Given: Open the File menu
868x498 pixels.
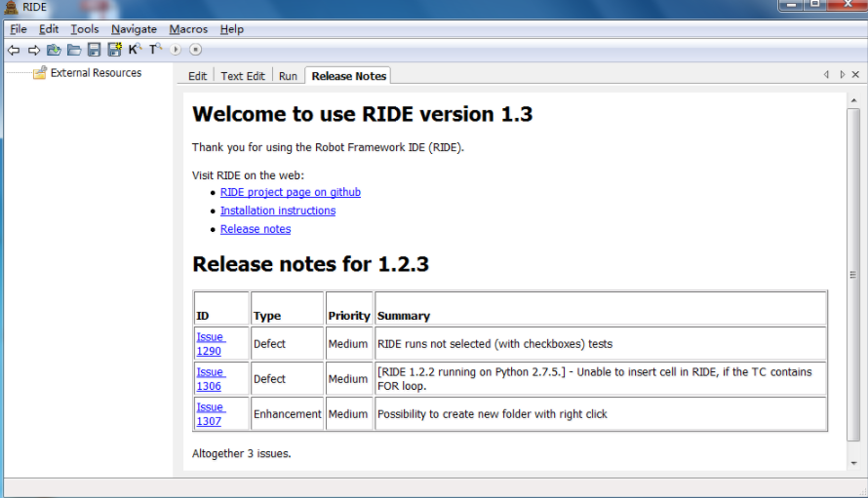Looking at the screenshot, I should pyautogui.click(x=19, y=29).
